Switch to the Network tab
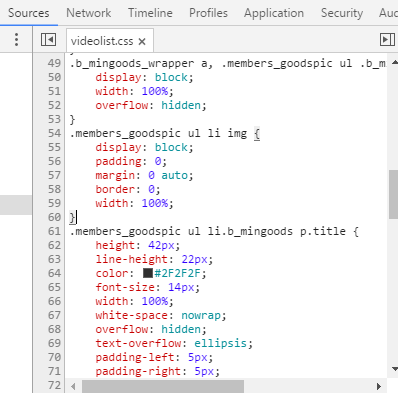This screenshot has width=398, height=393. [x=89, y=13]
